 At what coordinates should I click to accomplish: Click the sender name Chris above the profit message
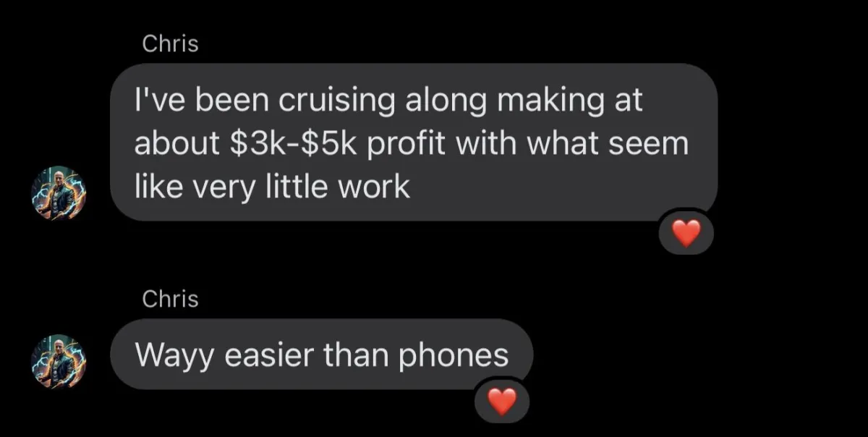coord(170,44)
